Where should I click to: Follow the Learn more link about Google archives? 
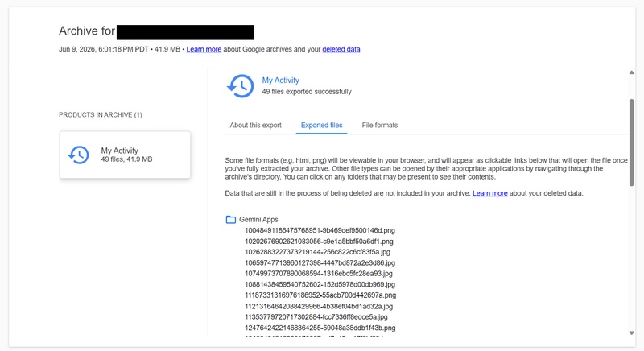pyautogui.click(x=204, y=49)
